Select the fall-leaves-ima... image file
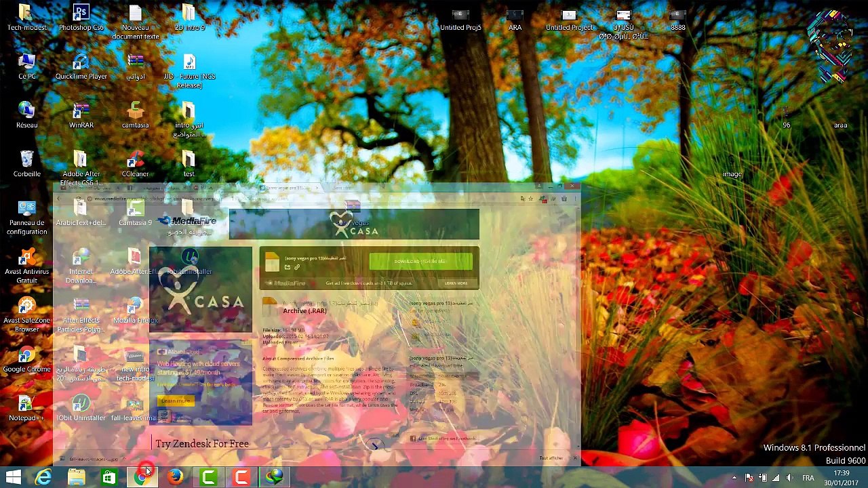The height and width of the screenshot is (488, 868). click(x=135, y=409)
